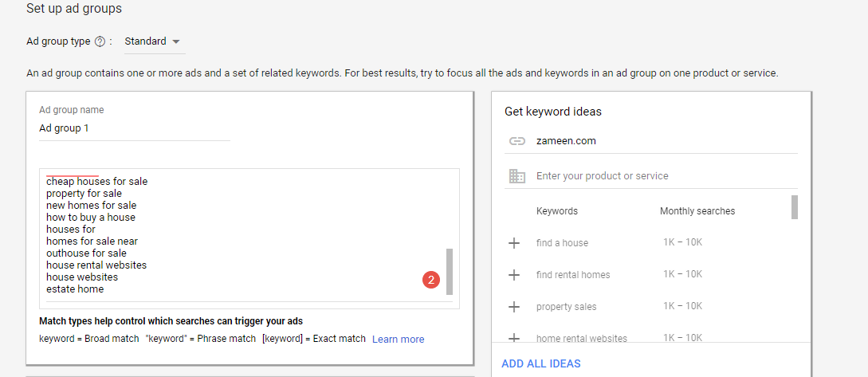Click the help icon beside Ad group type

click(100, 41)
